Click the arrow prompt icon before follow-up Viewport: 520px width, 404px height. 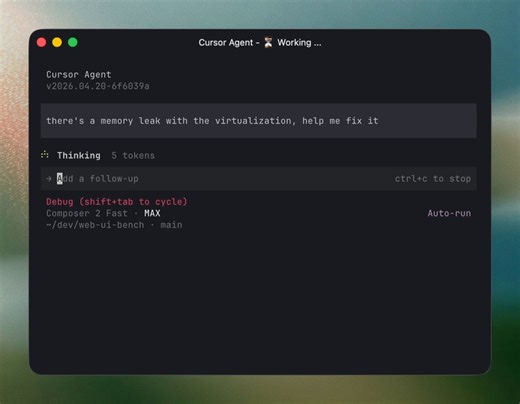[x=49, y=179]
